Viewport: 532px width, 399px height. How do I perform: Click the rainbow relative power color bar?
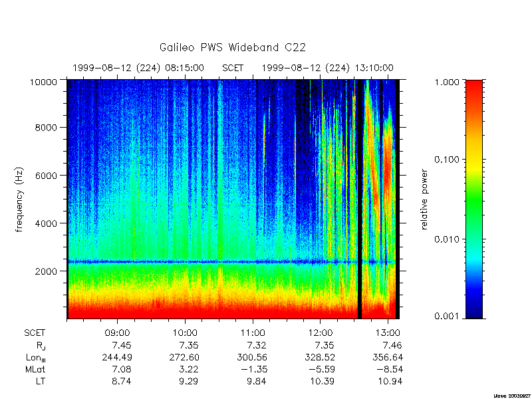pyautogui.click(x=474, y=199)
